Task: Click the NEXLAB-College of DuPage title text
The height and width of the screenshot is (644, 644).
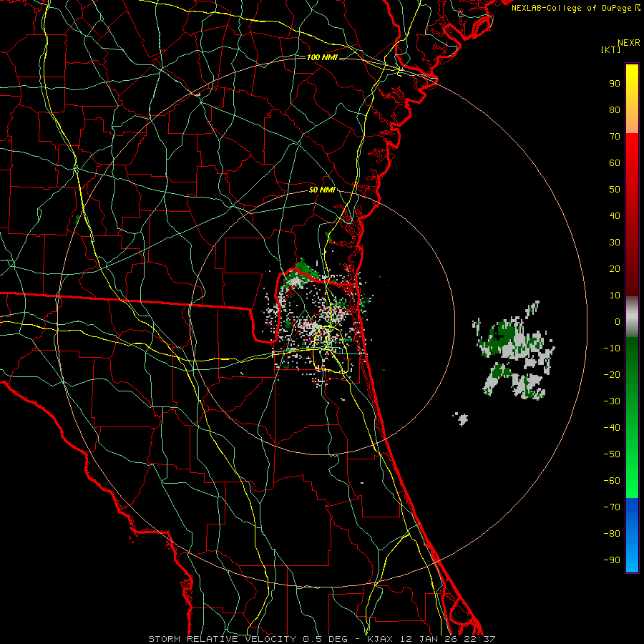Action: tap(575, 8)
